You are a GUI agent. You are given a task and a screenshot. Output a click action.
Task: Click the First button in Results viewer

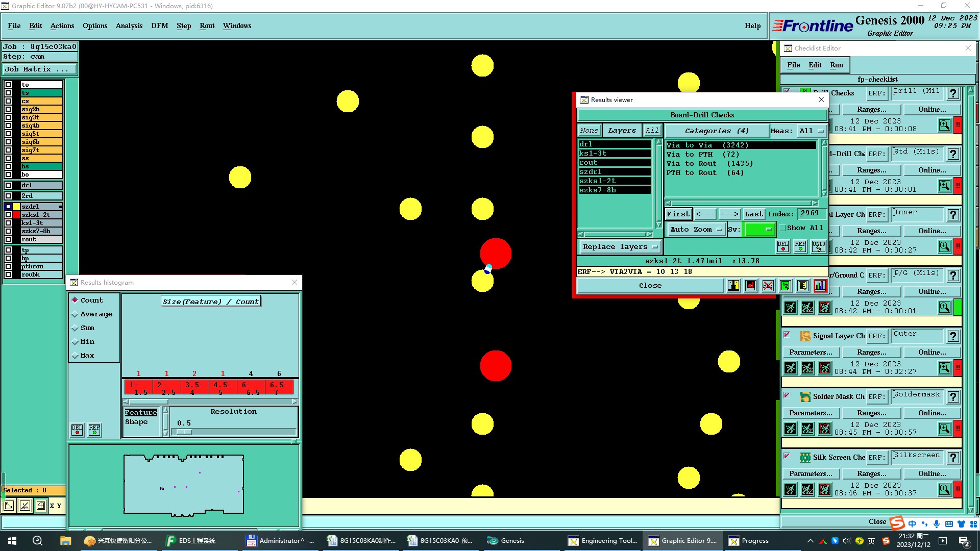click(x=678, y=214)
